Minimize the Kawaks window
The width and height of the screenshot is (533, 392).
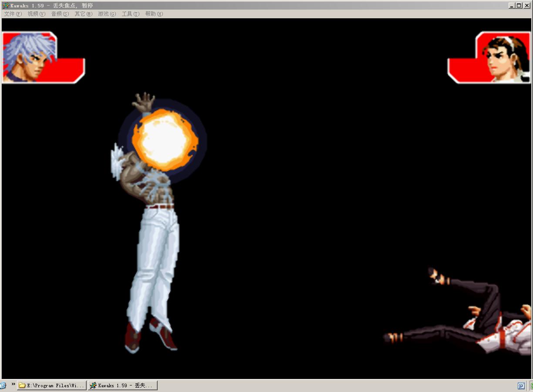pyautogui.click(x=512, y=6)
